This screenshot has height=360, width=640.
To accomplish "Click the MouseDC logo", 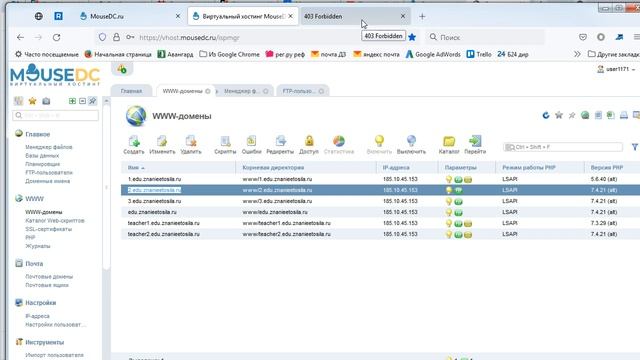I will coord(55,75).
